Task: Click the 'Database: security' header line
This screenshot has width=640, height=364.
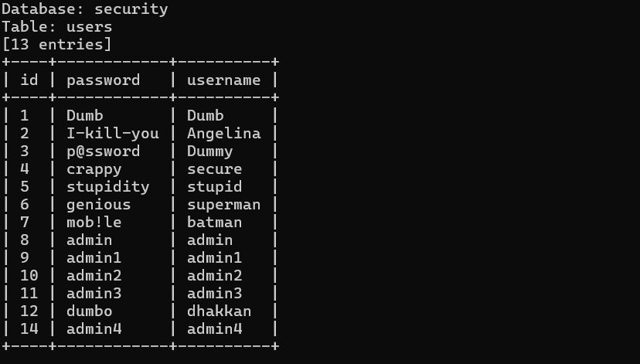Action: click(x=85, y=9)
